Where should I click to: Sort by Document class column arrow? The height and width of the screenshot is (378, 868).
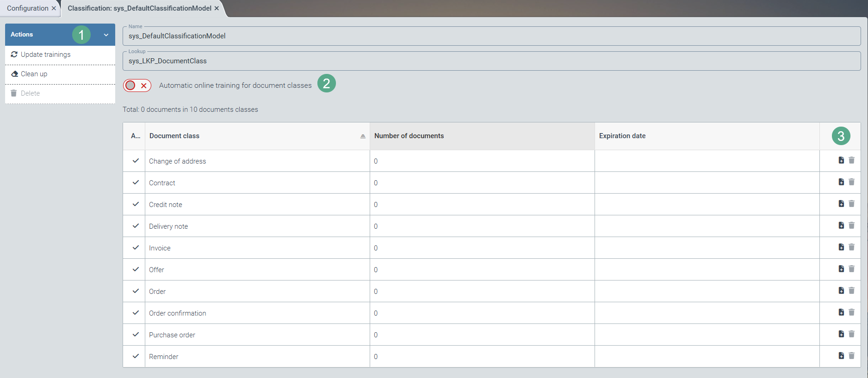pos(363,136)
